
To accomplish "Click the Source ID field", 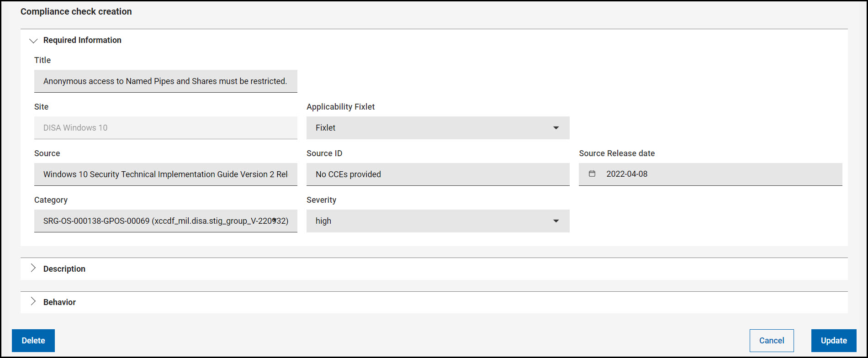I will tap(438, 174).
